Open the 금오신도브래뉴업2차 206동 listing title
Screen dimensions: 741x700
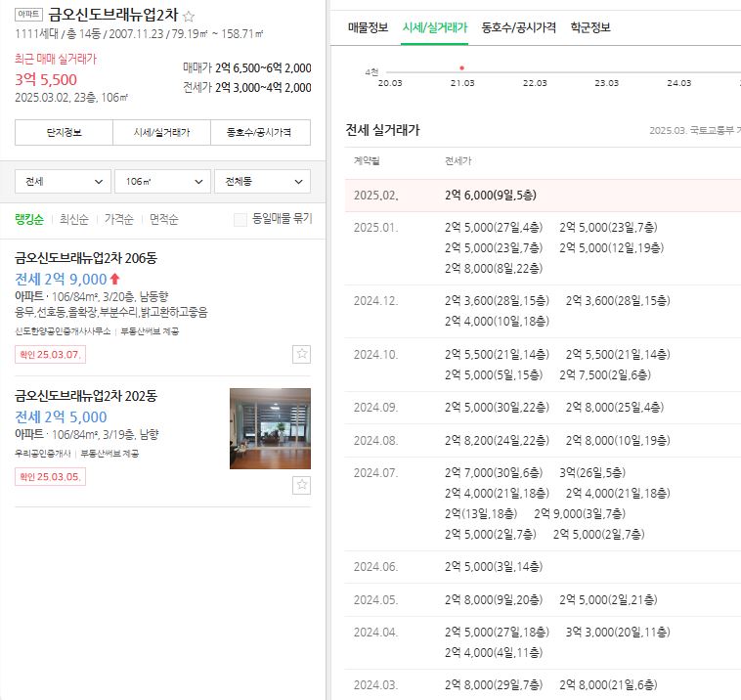coord(86,258)
